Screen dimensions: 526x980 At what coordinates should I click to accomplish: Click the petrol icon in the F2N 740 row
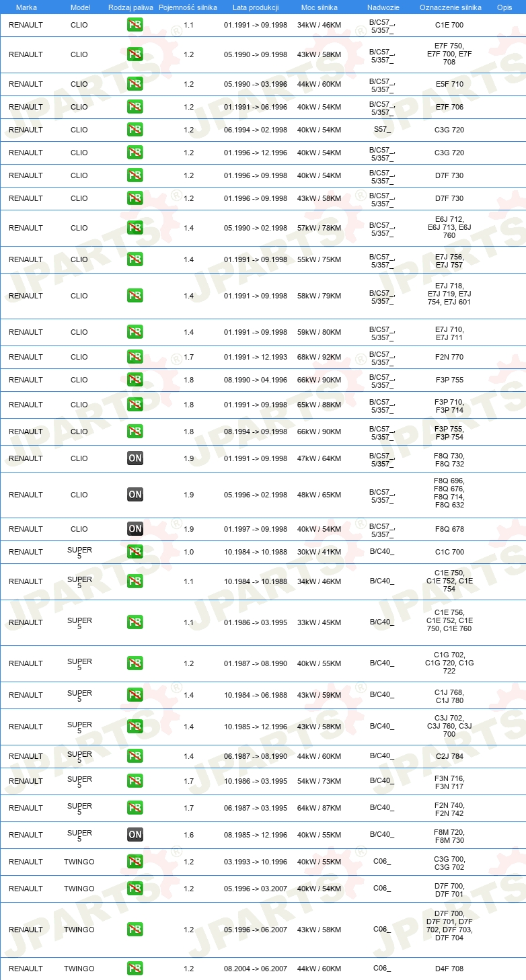point(135,808)
